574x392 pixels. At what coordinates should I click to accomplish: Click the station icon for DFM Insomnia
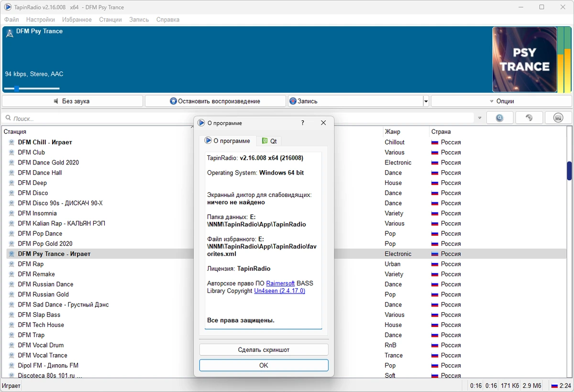(12, 214)
